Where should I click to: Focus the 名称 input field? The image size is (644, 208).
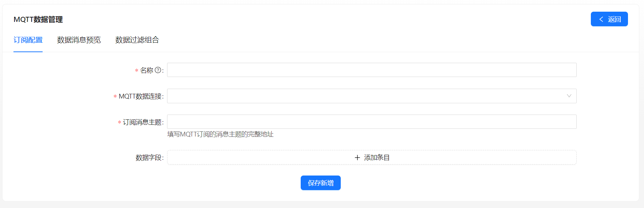click(x=372, y=70)
